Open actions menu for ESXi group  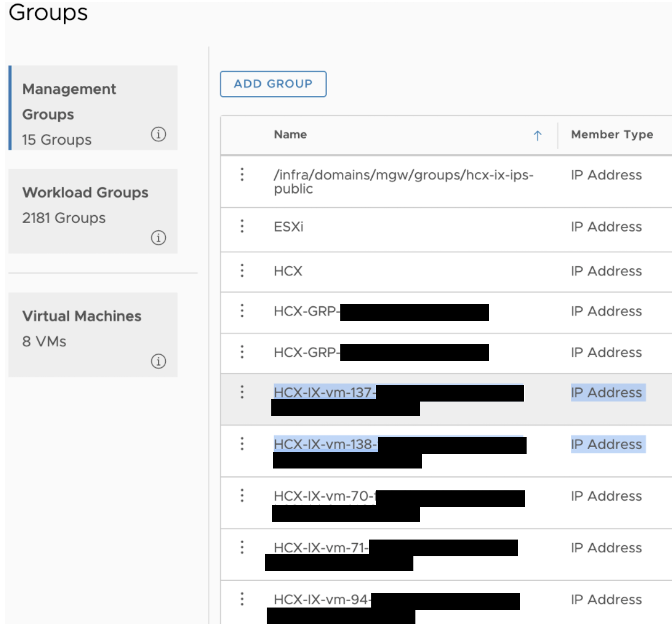[242, 226]
